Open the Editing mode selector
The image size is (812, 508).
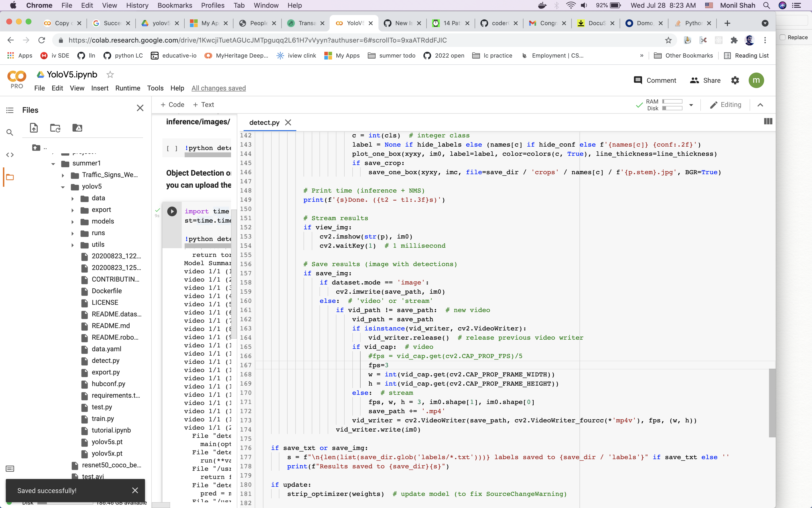point(725,105)
